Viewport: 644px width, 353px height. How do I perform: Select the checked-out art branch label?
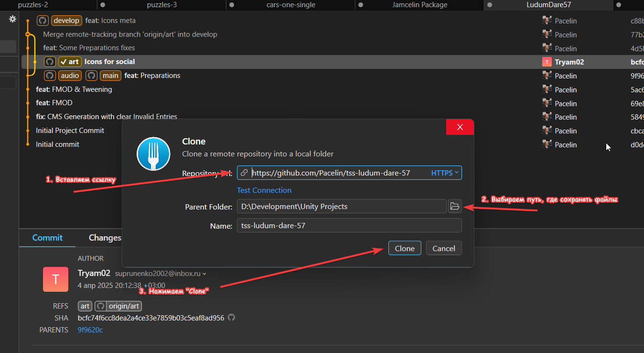(69, 62)
